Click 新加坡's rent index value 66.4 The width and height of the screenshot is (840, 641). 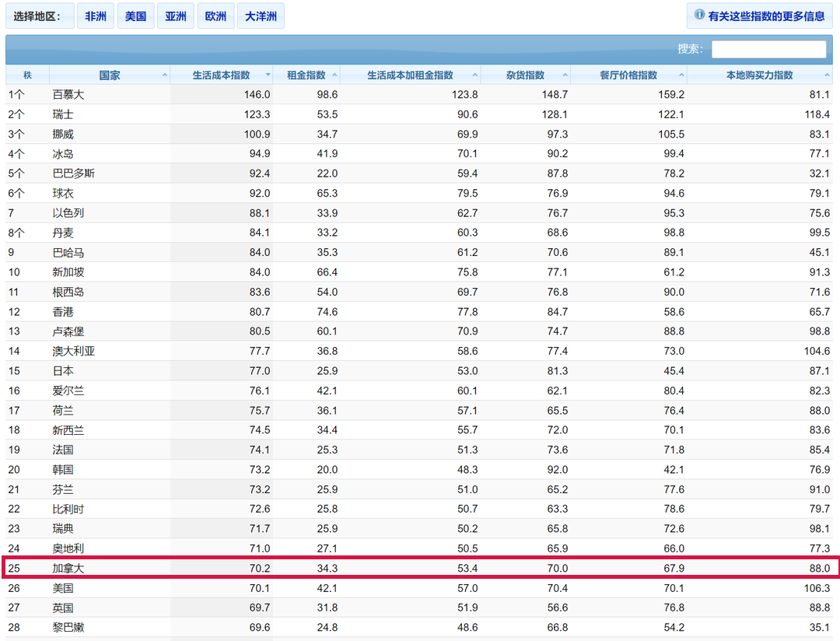click(327, 272)
